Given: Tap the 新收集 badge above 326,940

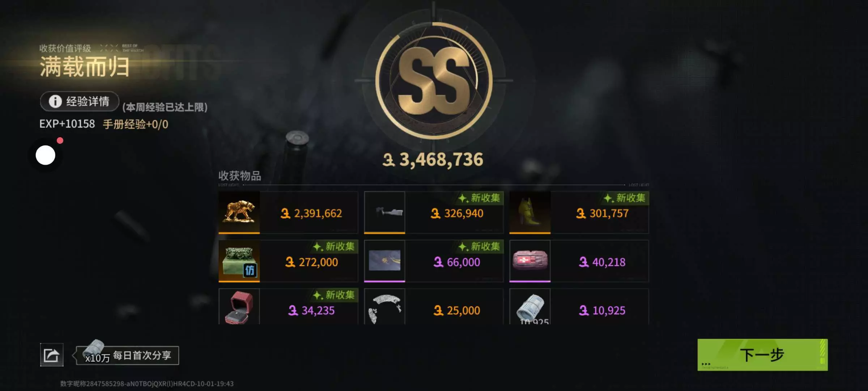Looking at the screenshot, I should (x=480, y=198).
